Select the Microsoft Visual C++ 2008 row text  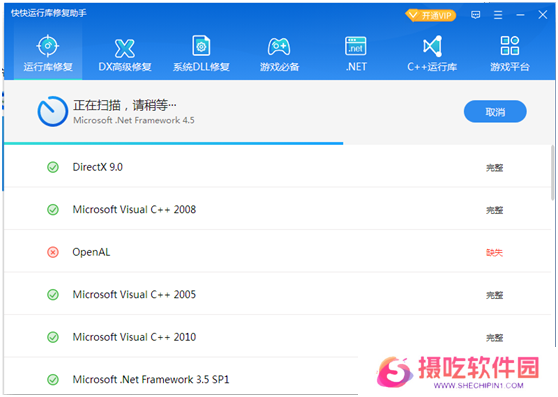[134, 209]
